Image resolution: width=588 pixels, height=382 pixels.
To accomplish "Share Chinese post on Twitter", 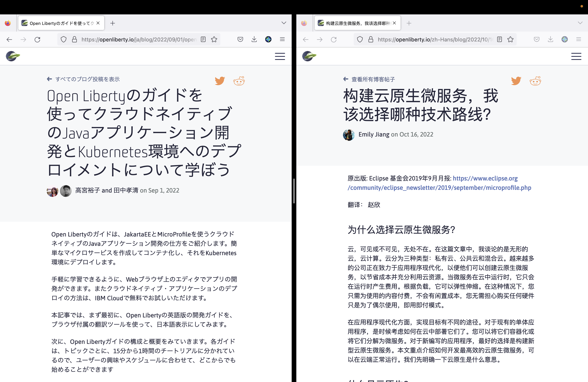I will (516, 81).
